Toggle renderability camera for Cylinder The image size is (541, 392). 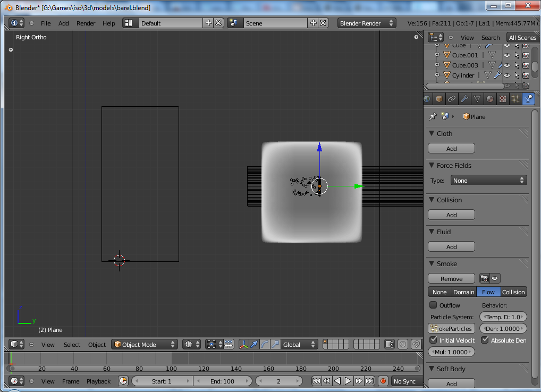pos(526,75)
